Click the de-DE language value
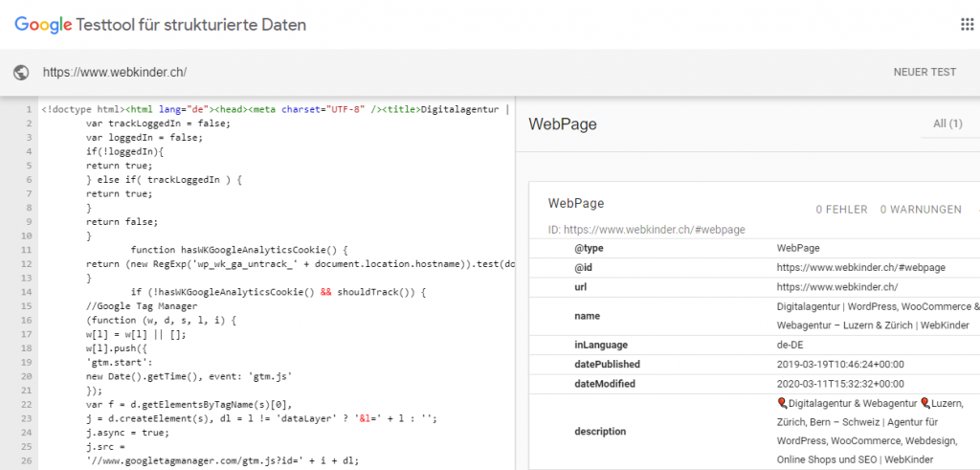This screenshot has width=980, height=470. tap(791, 345)
